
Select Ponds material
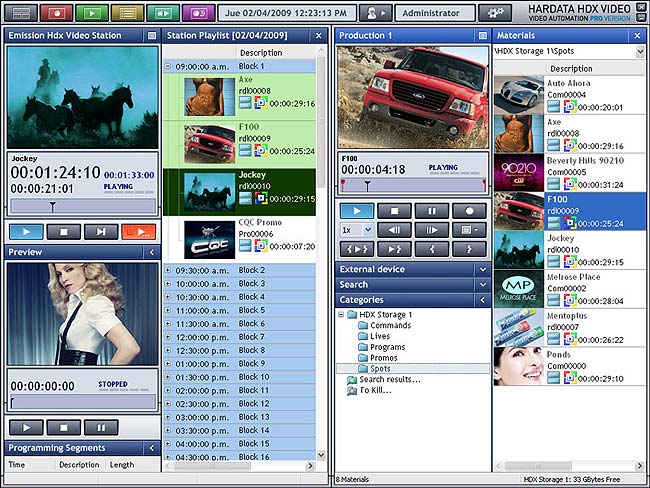click(569, 366)
